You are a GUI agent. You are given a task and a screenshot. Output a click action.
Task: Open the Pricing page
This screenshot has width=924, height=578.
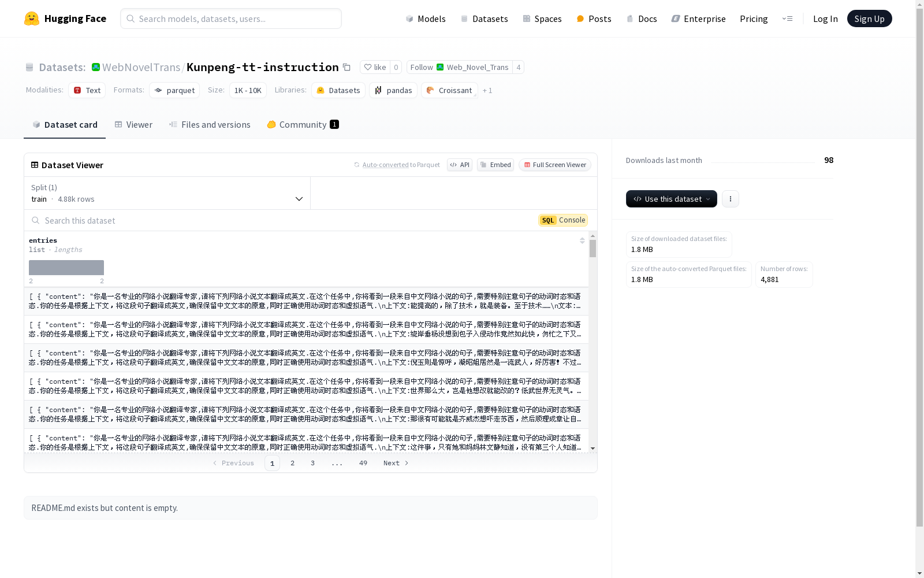(754, 18)
